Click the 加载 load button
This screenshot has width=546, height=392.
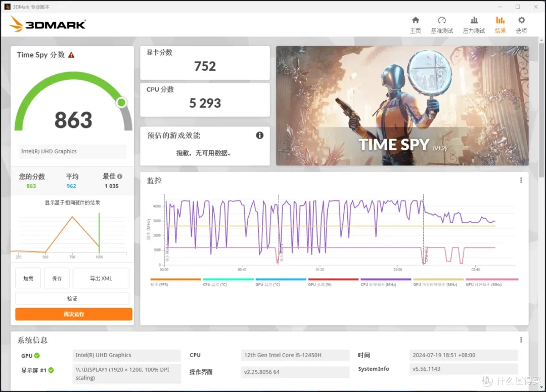pos(28,278)
